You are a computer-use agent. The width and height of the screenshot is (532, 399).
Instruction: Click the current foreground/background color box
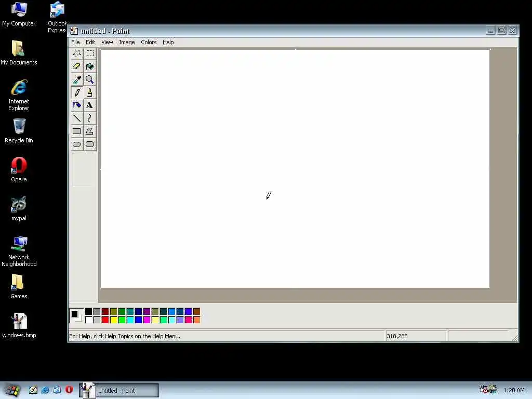76,315
